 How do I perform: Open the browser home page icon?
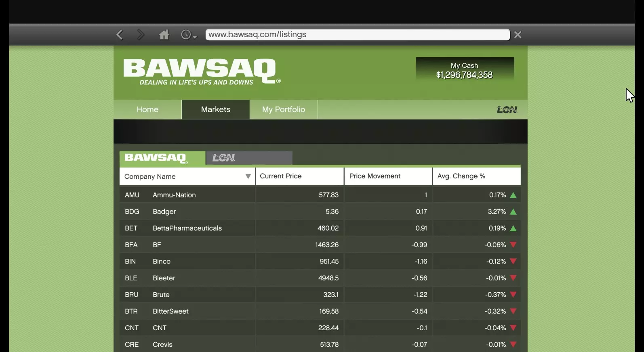point(164,35)
